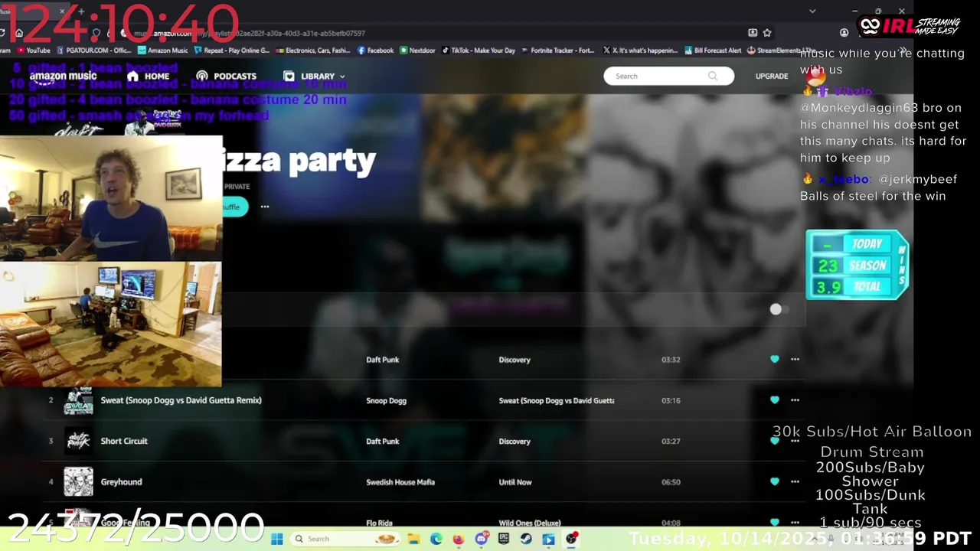The image size is (980, 551).
Task: Click the 03:16 duration of Sweat remix
Action: click(x=671, y=400)
